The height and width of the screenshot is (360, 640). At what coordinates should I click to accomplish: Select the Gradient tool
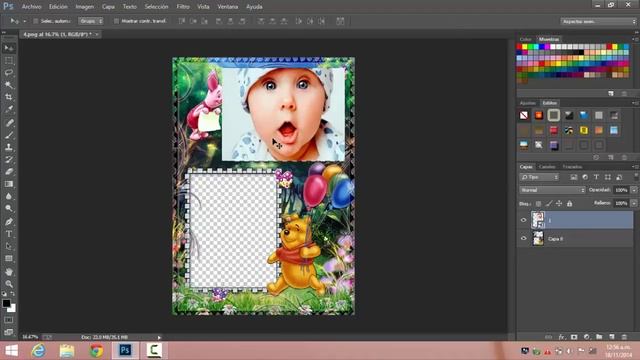(9, 184)
